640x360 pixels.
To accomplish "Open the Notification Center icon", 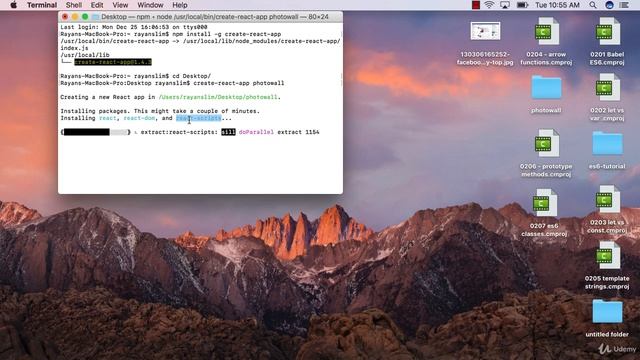I will tap(624, 5).
